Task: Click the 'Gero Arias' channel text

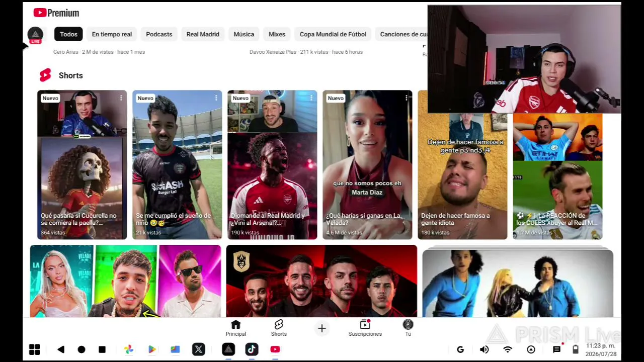Action: (66, 52)
